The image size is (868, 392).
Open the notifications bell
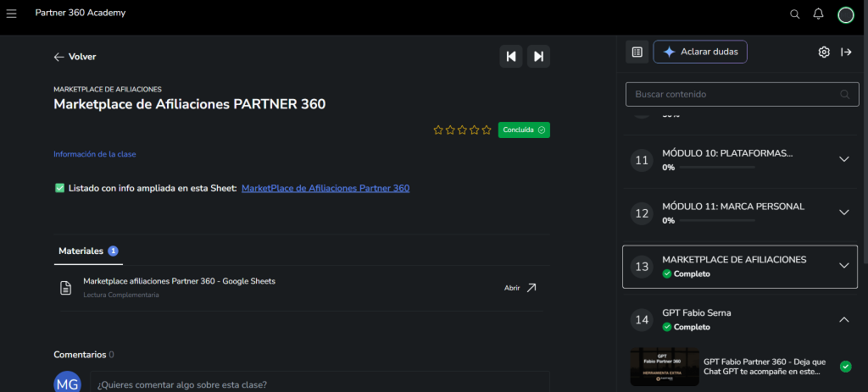click(818, 14)
